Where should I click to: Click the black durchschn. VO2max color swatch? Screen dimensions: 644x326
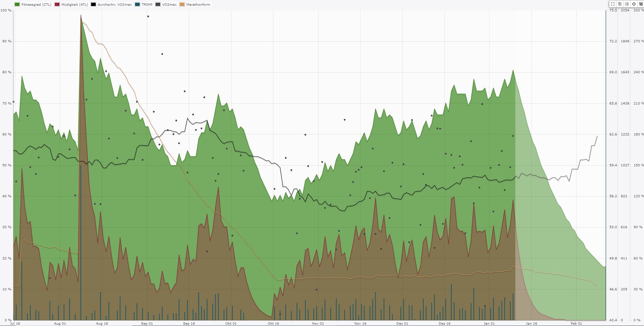tap(93, 5)
